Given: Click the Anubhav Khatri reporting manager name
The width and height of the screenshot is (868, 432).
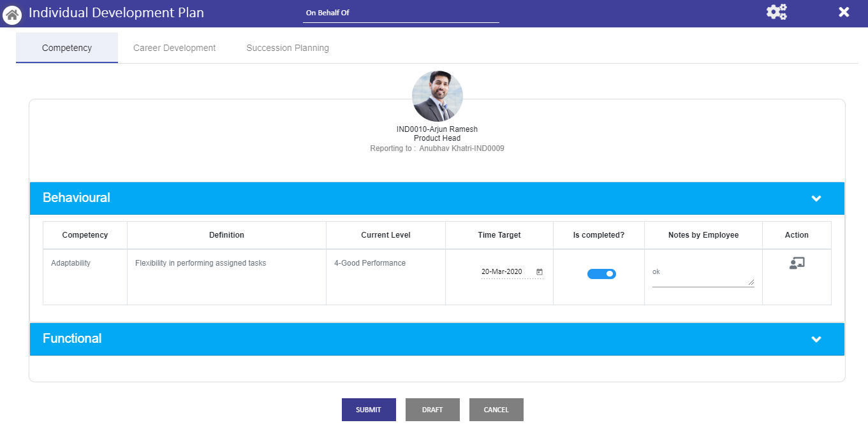Looking at the screenshot, I should point(461,148).
